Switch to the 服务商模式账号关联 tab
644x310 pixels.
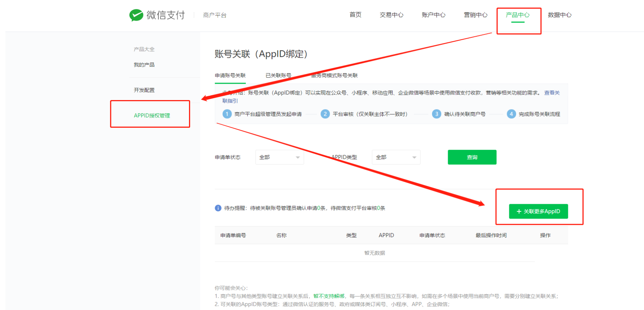[x=334, y=75]
